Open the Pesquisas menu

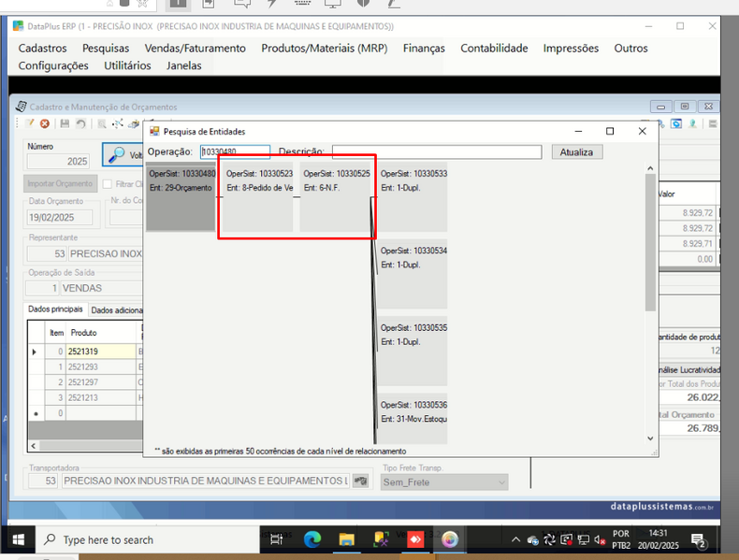(106, 48)
